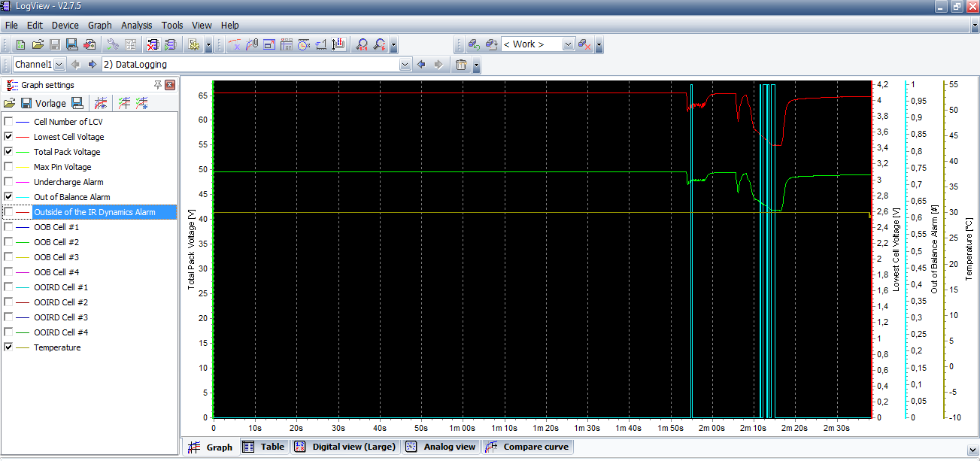Uncheck the Out of Balance Alarm curve
The height and width of the screenshot is (461, 980).
(8, 197)
